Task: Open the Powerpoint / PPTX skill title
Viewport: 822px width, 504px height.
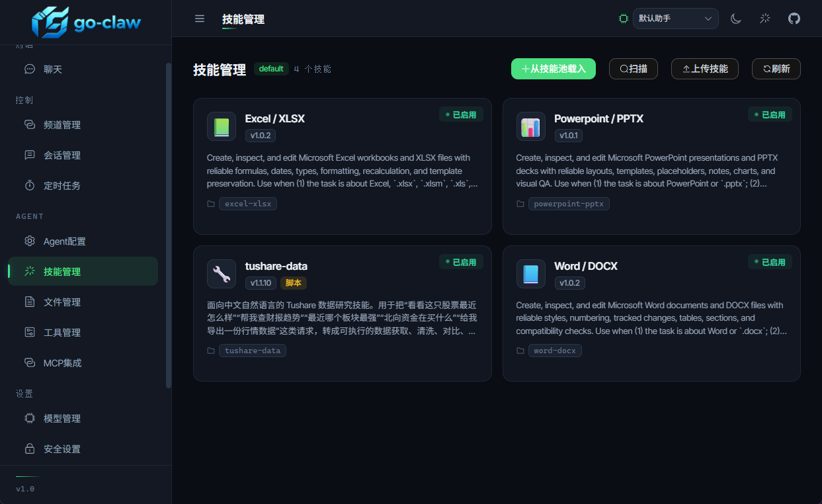Action: [x=599, y=119]
